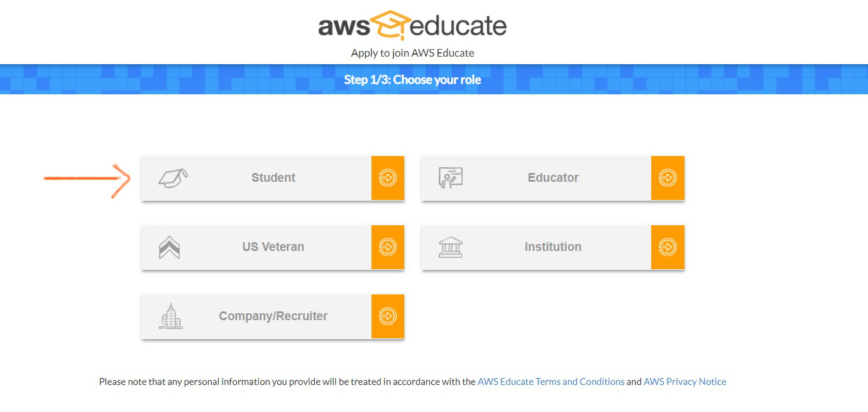The width and height of the screenshot is (868, 412).
Task: Click the orange arrow beside Institution
Action: pos(667,247)
